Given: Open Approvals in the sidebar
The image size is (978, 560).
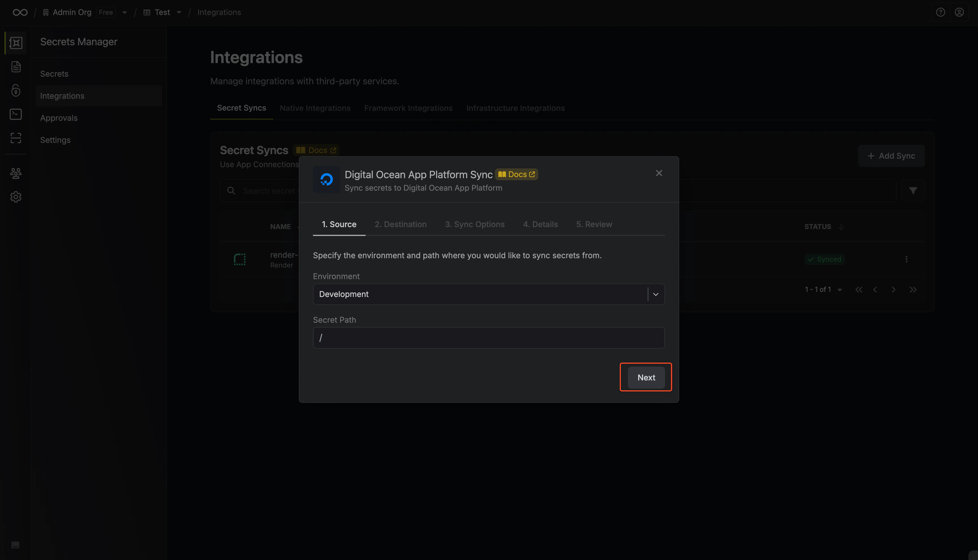Looking at the screenshot, I should (98, 118).
